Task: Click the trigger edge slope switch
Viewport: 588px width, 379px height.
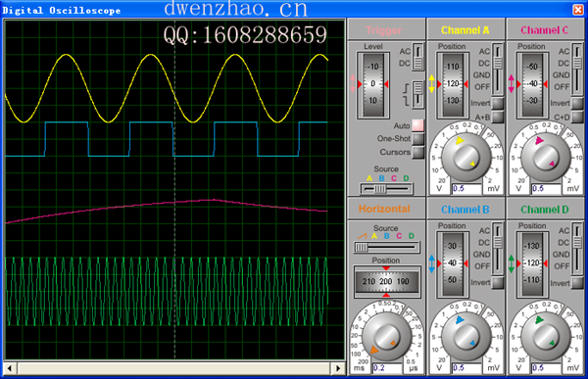Action: coord(417,94)
